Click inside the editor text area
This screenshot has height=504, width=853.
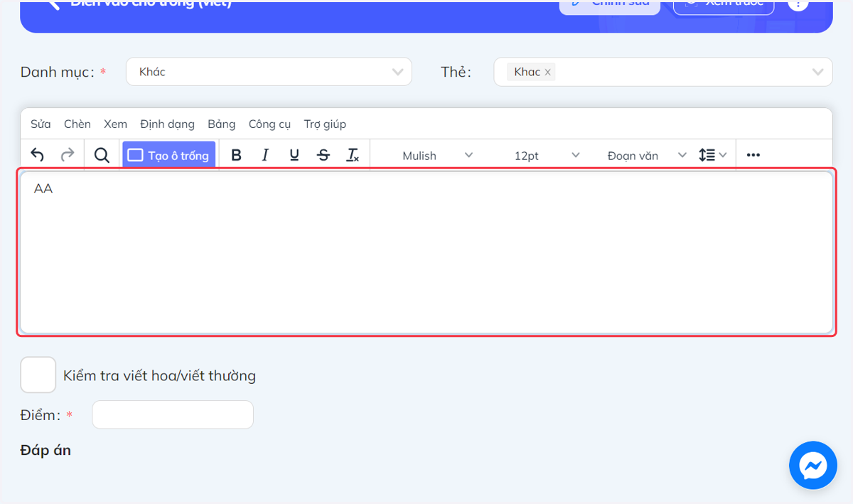pos(426,252)
